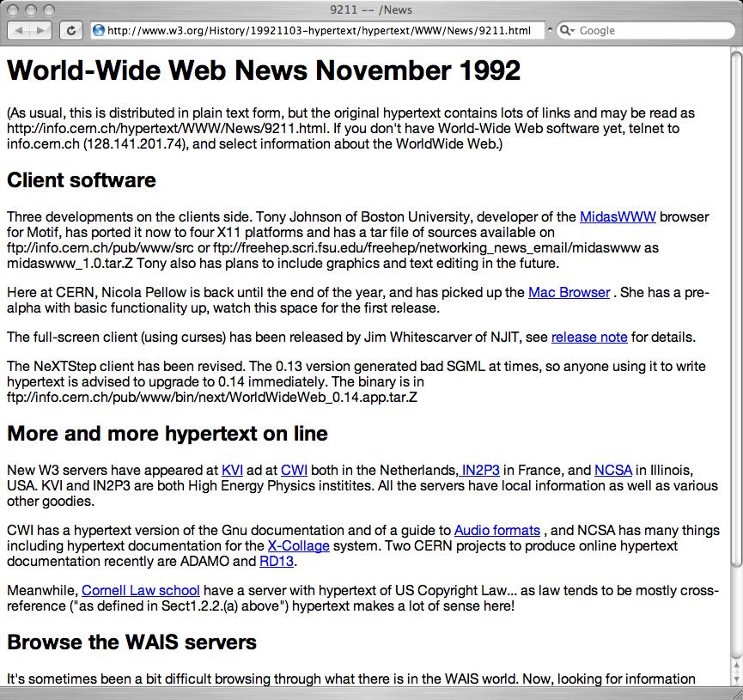
Task: Click the scrollbar up arrow
Action: coord(736,667)
